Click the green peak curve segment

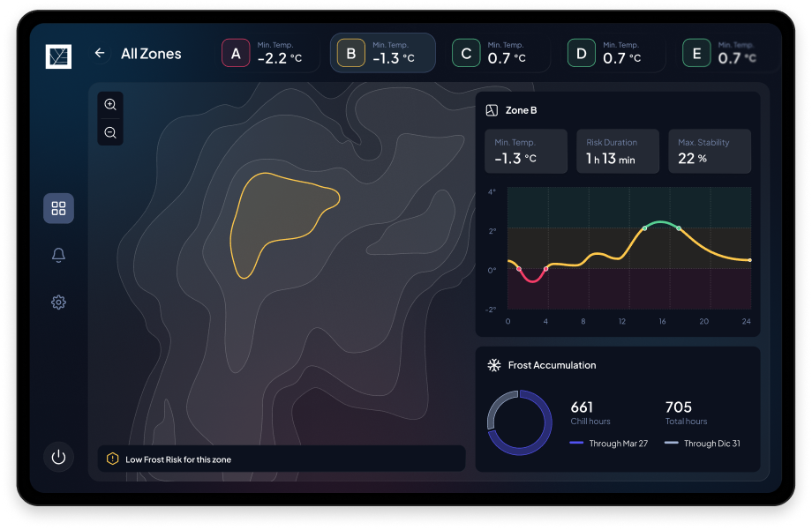(x=662, y=223)
